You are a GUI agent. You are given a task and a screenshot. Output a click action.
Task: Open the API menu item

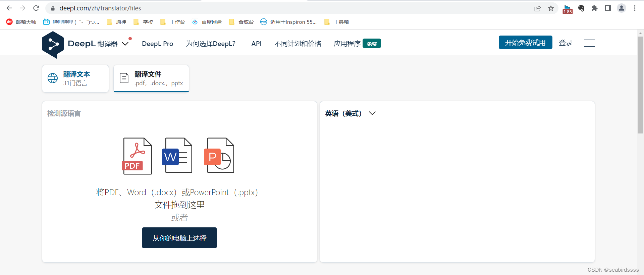click(x=256, y=44)
